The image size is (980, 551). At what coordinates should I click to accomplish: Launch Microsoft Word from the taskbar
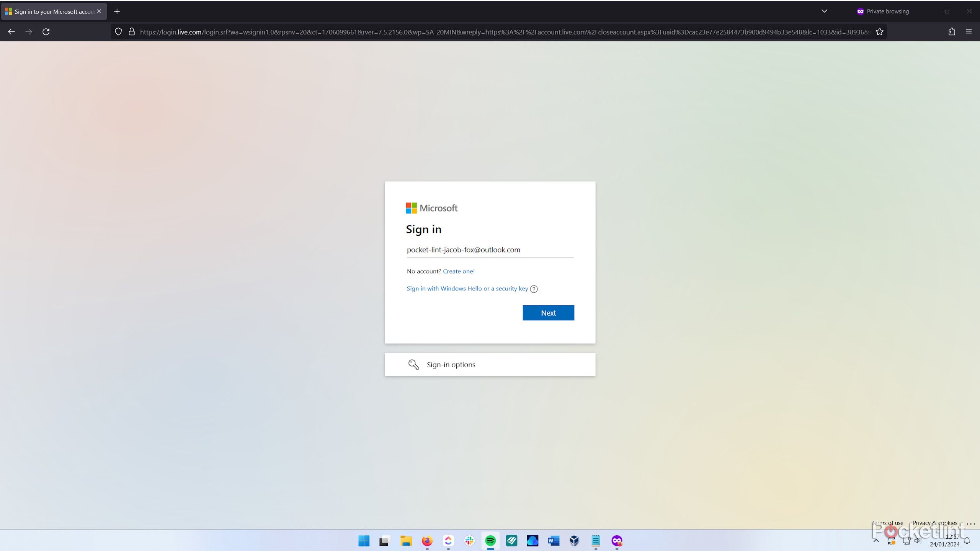pyautogui.click(x=553, y=541)
